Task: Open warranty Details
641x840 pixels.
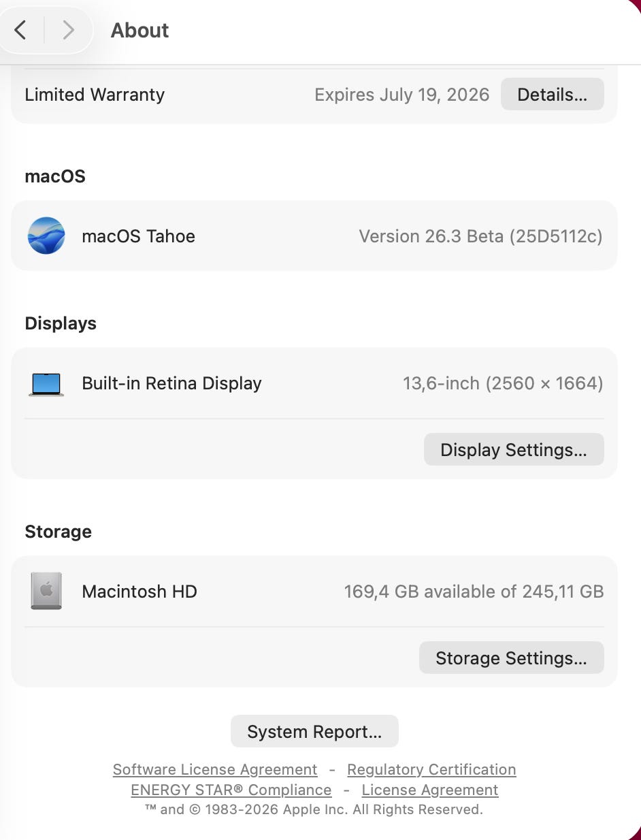Action: click(x=552, y=95)
